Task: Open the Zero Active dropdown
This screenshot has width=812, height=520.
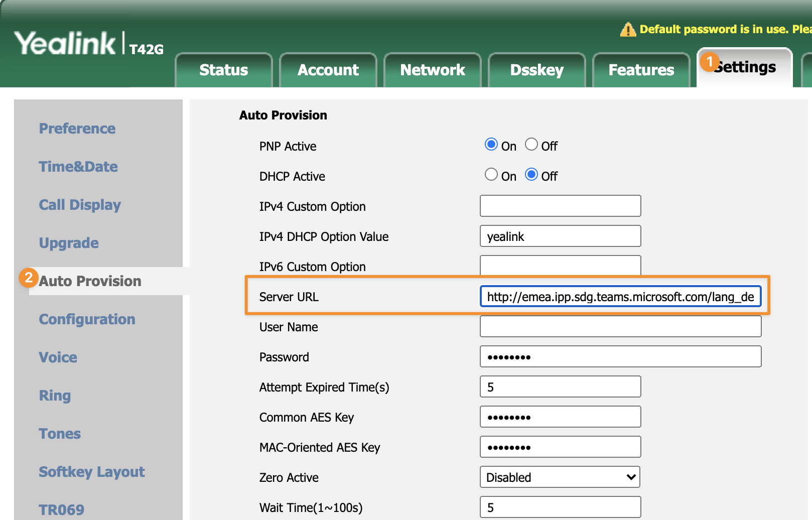Action: click(x=560, y=477)
